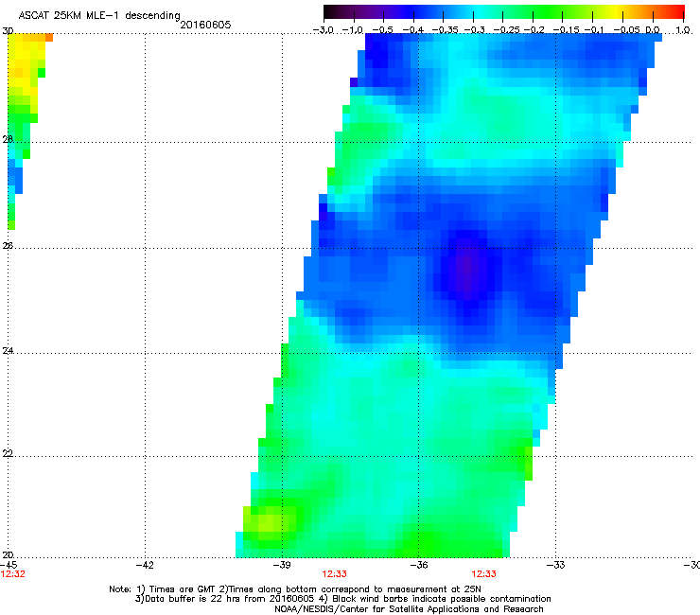
Task: Click the longitude axis label -36
Action: pyautogui.click(x=419, y=565)
